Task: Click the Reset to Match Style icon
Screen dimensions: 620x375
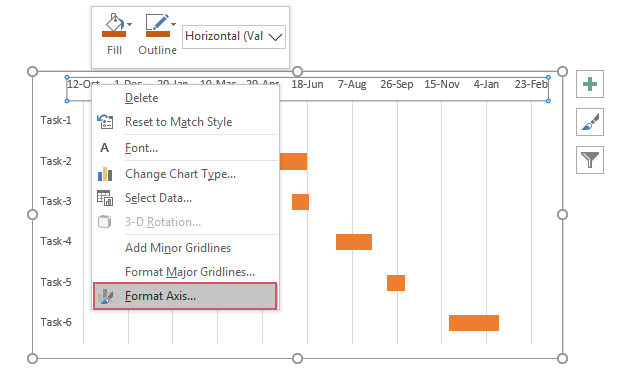Action: click(105, 122)
